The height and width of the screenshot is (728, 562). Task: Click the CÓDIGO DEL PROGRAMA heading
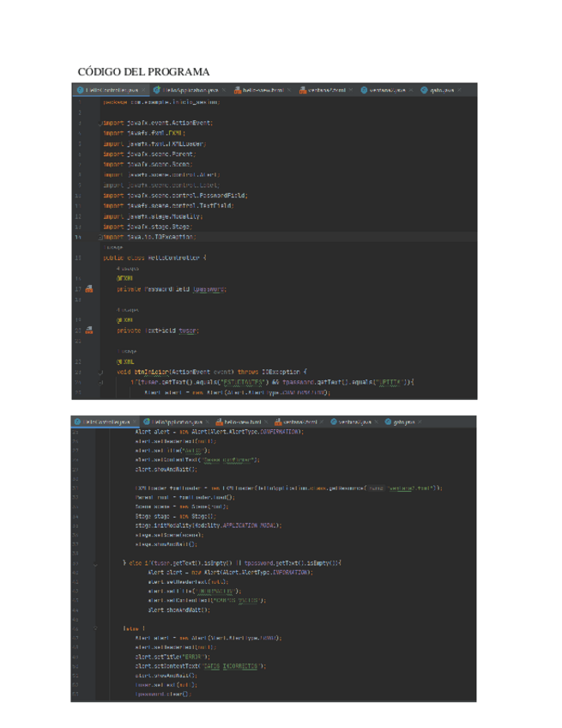[143, 70]
